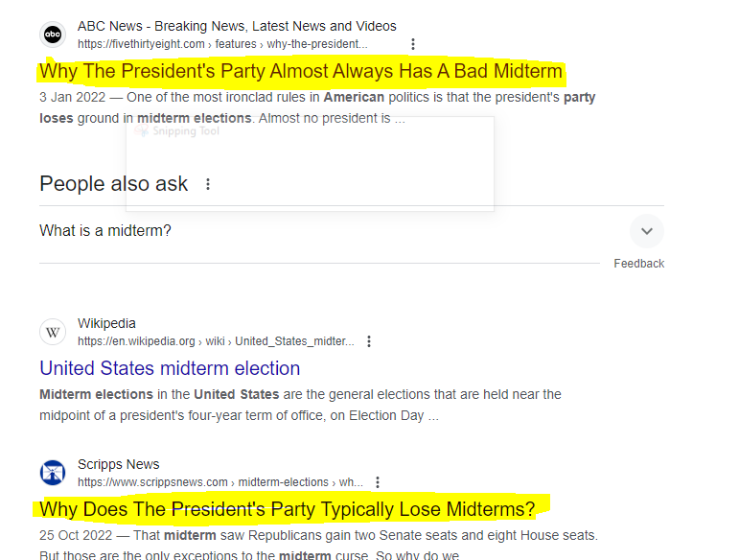Screen dimensions: 739x560
Task: Click the Wikipedia favicon icon
Action: click(x=53, y=332)
